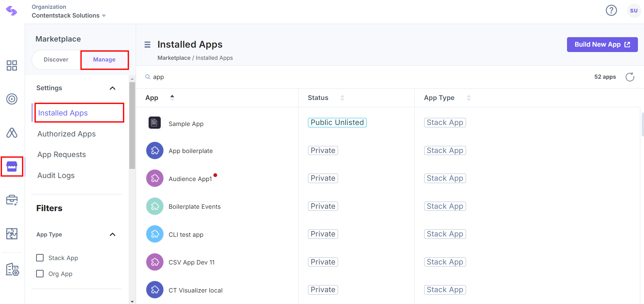Collapse the Settings section chevron
This screenshot has width=644, height=304.
[x=112, y=88]
